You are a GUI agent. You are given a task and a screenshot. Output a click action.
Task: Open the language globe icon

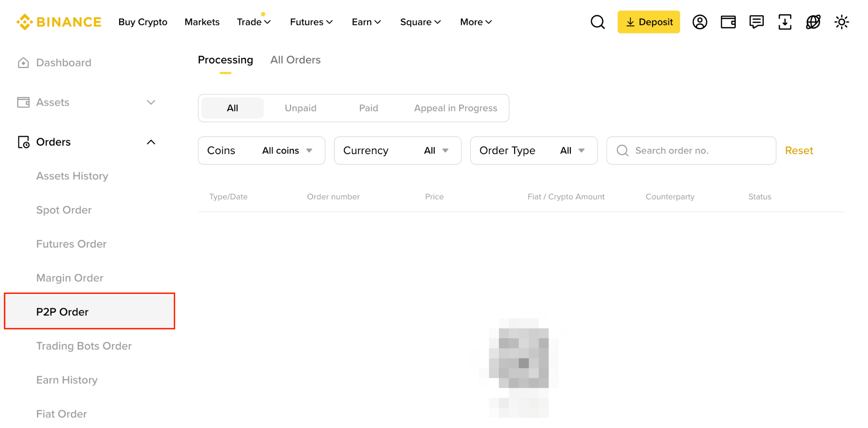click(813, 22)
